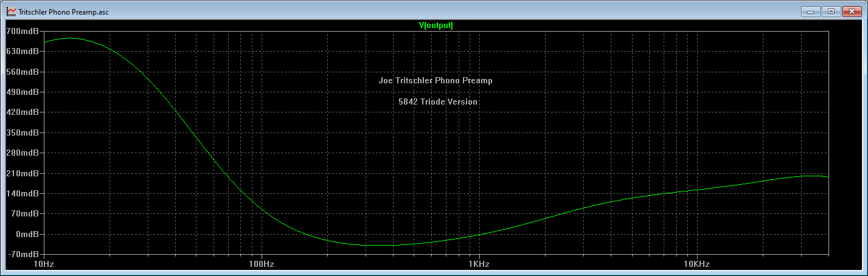The image size is (868, 276).
Task: Maximize the Tritschler Phono Preamp window
Action: 831,11
